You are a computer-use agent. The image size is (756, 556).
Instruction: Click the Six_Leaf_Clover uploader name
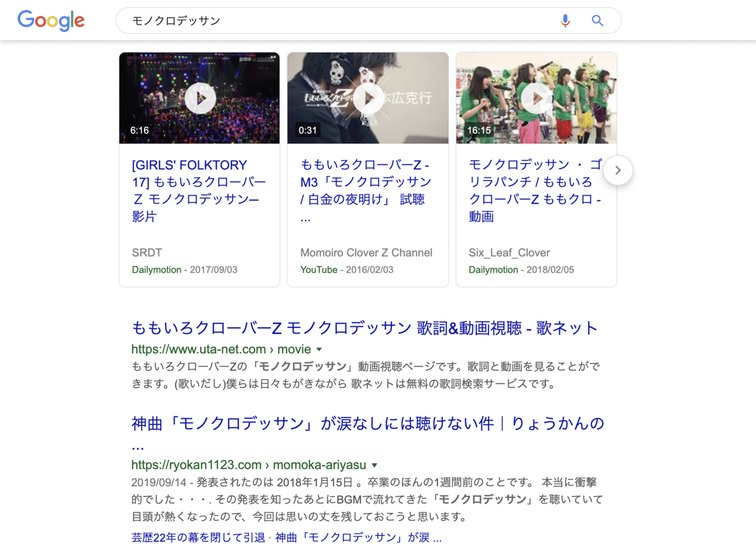click(509, 253)
